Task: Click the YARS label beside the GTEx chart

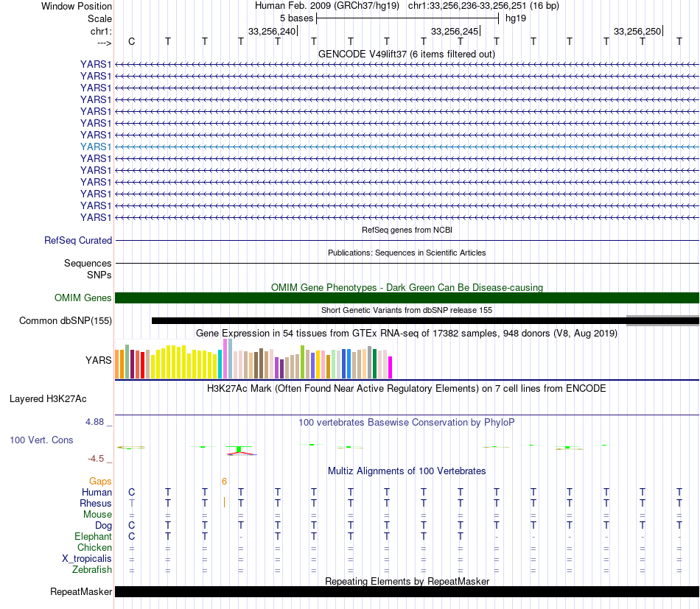Action: click(99, 360)
